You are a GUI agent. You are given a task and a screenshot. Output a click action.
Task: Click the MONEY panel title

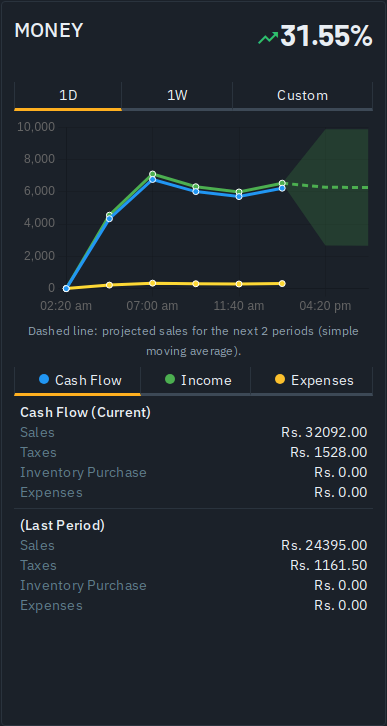point(49,31)
